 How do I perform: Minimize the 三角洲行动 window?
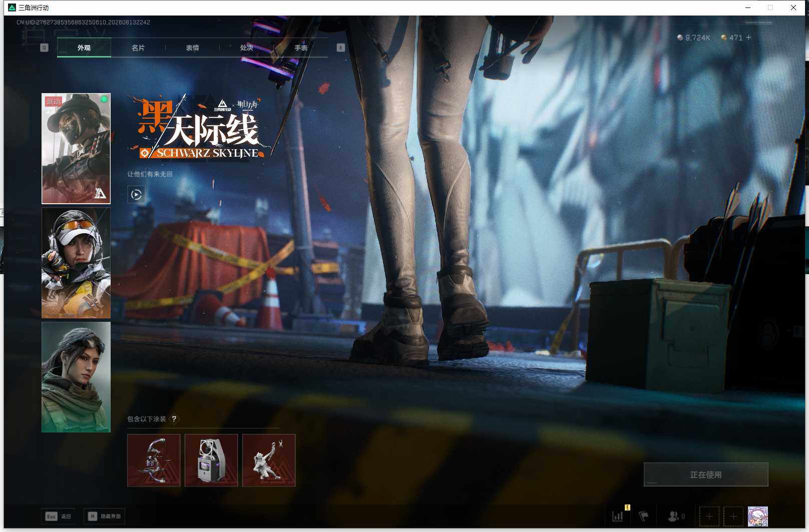pyautogui.click(x=747, y=8)
